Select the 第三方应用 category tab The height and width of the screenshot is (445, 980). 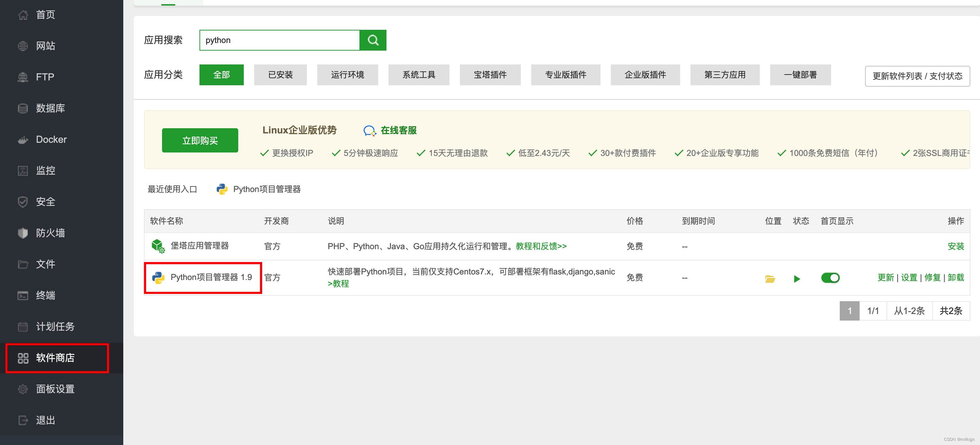pyautogui.click(x=725, y=75)
